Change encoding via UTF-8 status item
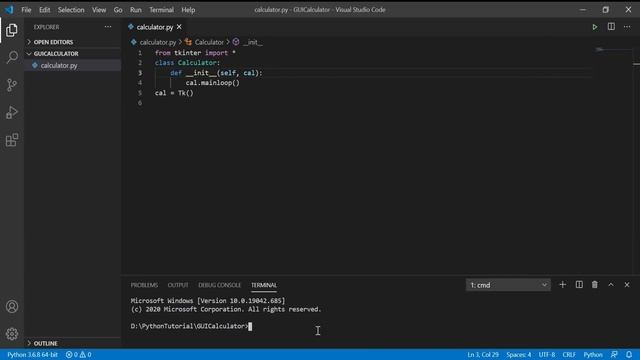Screen dimensions: 640x360 pos(547,354)
